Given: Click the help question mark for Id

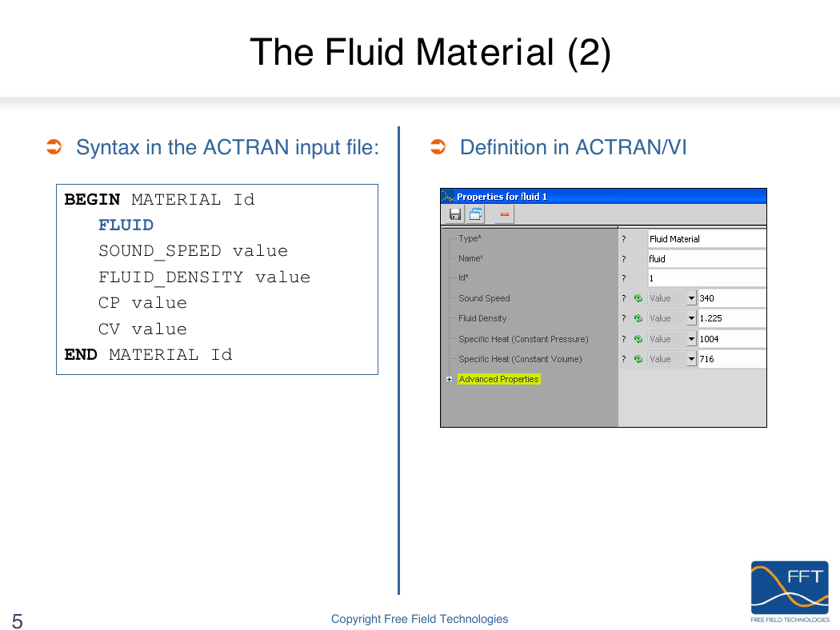Looking at the screenshot, I should click(624, 278).
